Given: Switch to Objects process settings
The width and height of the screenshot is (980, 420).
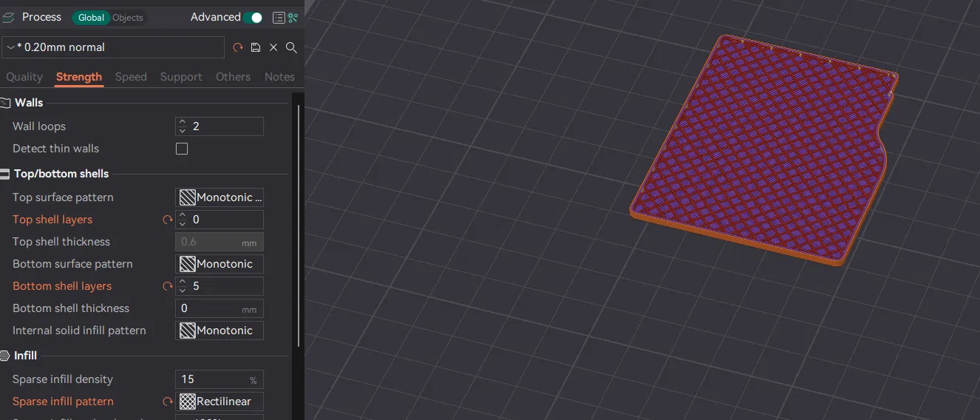Looking at the screenshot, I should [128, 18].
